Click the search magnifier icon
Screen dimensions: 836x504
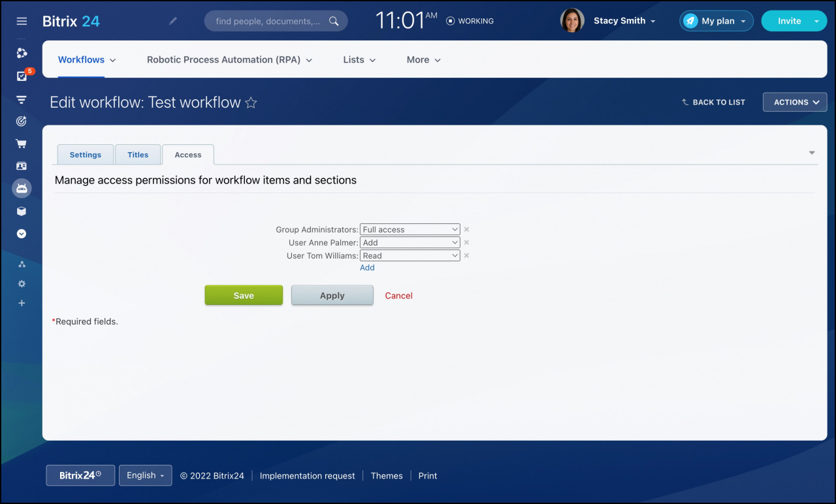pyautogui.click(x=334, y=21)
